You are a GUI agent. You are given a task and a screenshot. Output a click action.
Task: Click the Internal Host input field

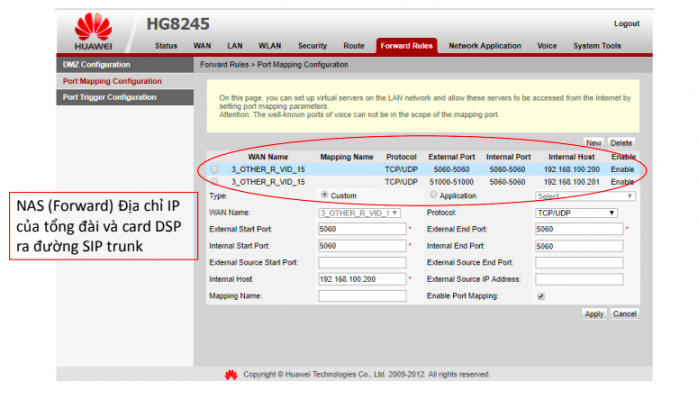pyautogui.click(x=360, y=279)
